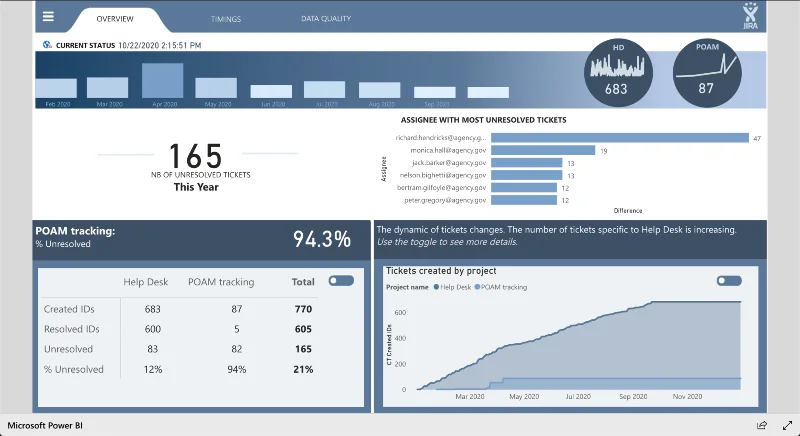The width and height of the screenshot is (800, 436).
Task: Enter full screen with expand arrows icon
Action: [787, 425]
